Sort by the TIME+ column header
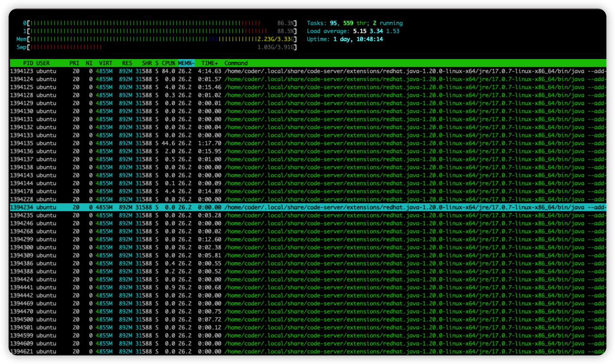Screen dimensions: 615x364 click(210, 63)
